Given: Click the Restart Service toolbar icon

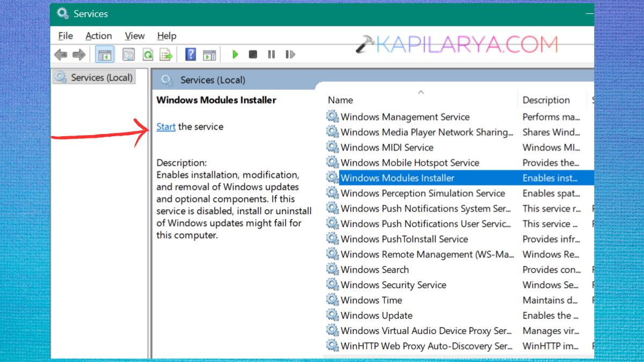Looking at the screenshot, I should 290,54.
